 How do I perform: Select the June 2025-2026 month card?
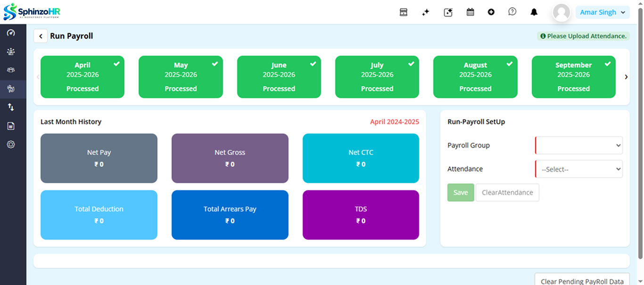[x=279, y=77]
